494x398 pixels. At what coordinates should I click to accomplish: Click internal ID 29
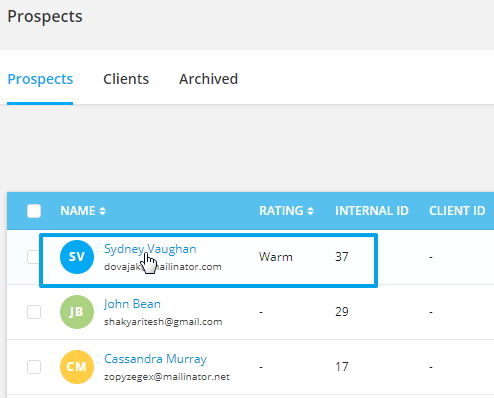[342, 312]
